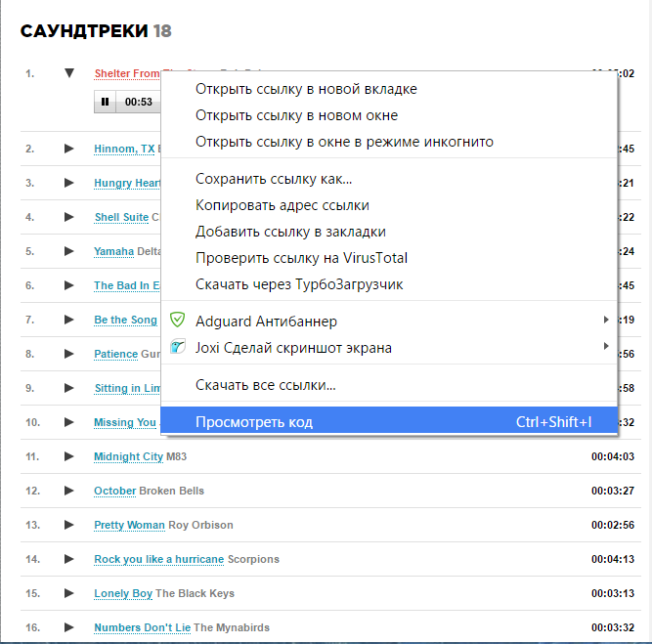This screenshot has width=652, height=644.
Task: Open the Midnight City link
Action: click(x=128, y=456)
